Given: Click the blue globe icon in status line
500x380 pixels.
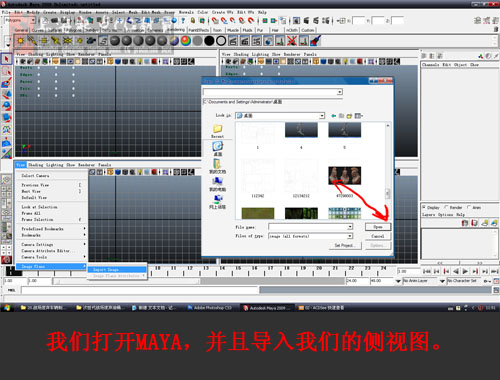Looking at the screenshot, I should [x=174, y=21].
